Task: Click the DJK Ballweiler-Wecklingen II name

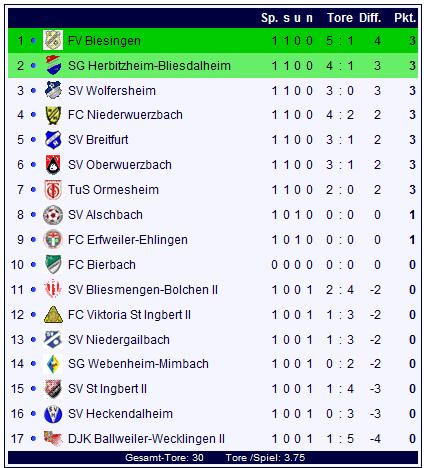Action: [x=146, y=439]
